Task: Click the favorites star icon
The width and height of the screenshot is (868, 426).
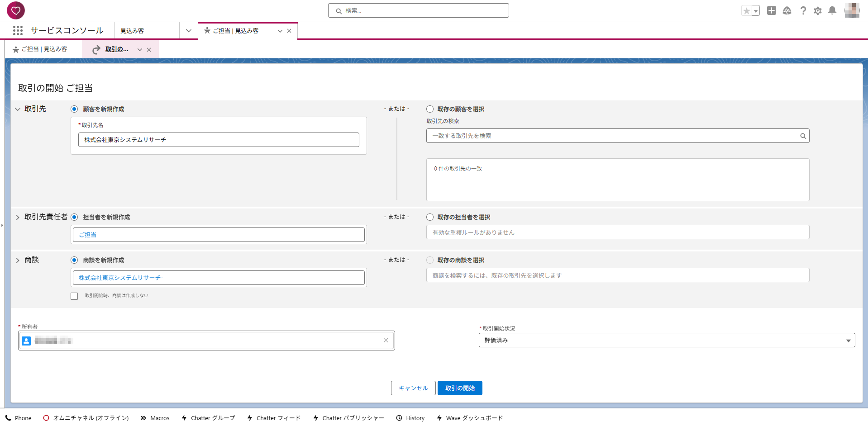Action: click(x=746, y=11)
